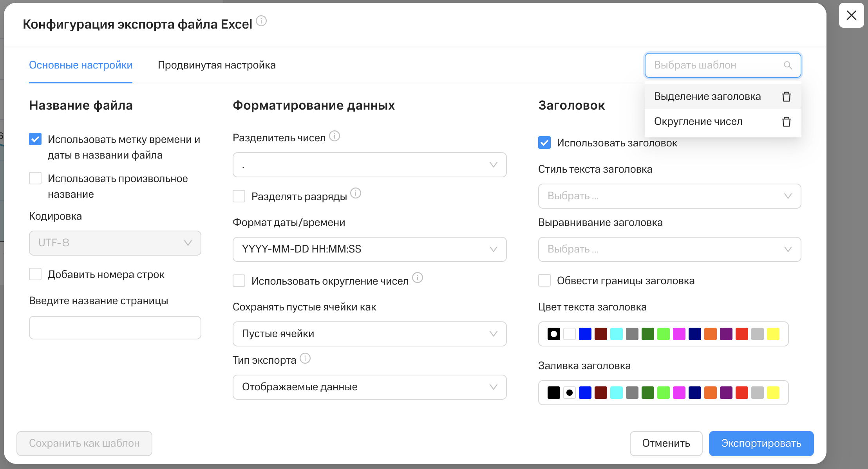Image resolution: width=868 pixels, height=469 pixels.
Task: Delete the "Округление чисел" template via trash icon
Action: [x=786, y=122]
